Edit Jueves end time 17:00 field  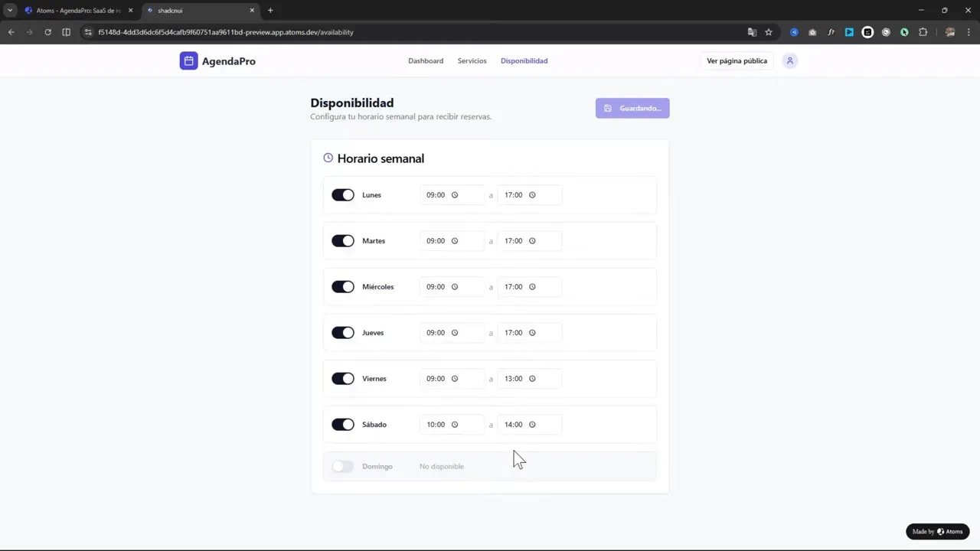[x=529, y=333]
